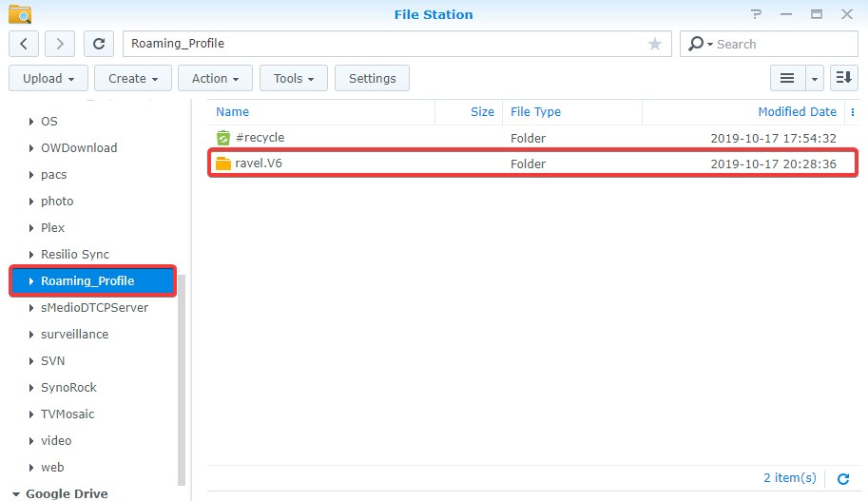Go back to the previous folder
This screenshot has height=501, width=868.
point(24,44)
